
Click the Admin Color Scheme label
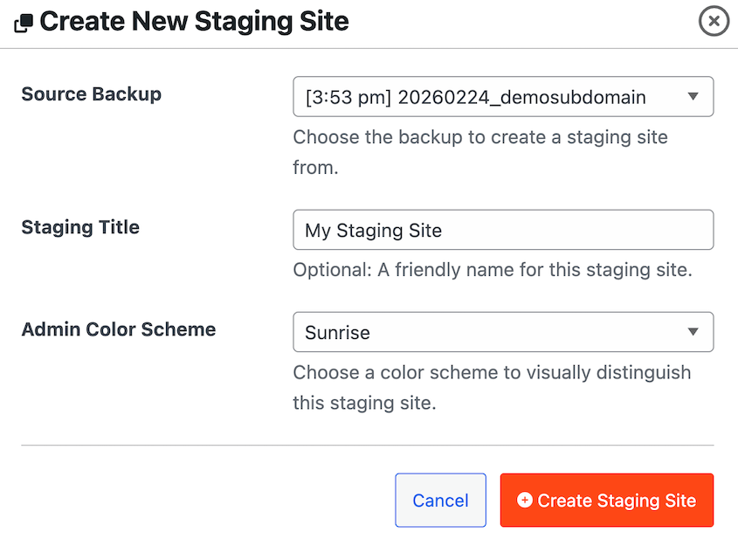pyautogui.click(x=118, y=329)
